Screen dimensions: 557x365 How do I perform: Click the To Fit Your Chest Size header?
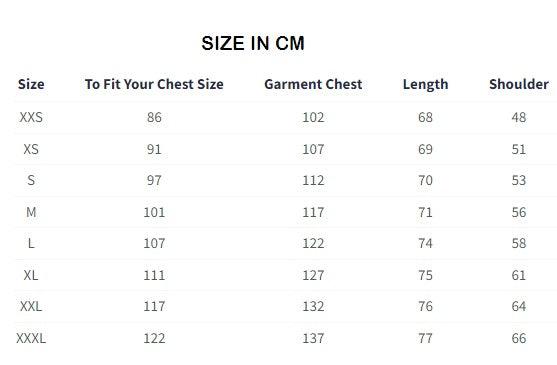154,84
